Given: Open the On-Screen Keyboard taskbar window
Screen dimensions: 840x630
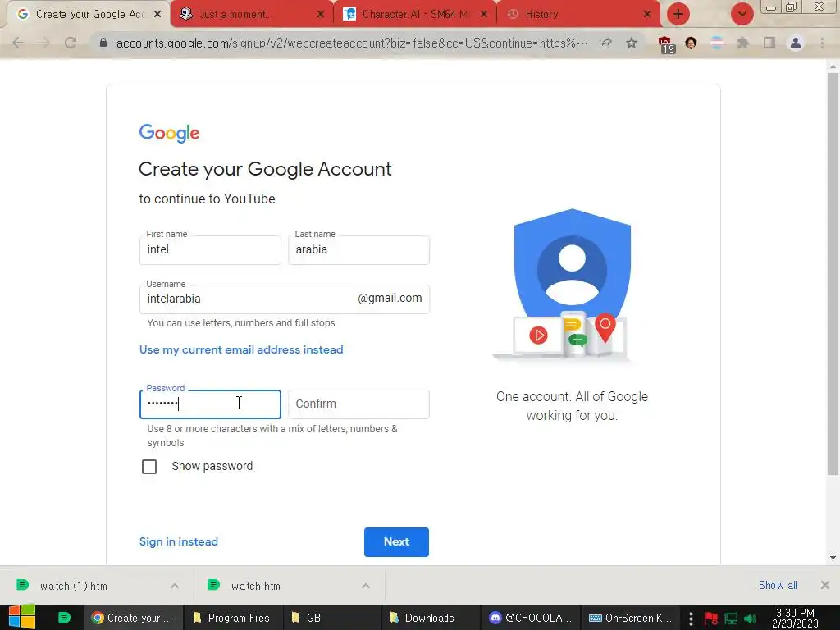Looking at the screenshot, I should tap(630, 618).
